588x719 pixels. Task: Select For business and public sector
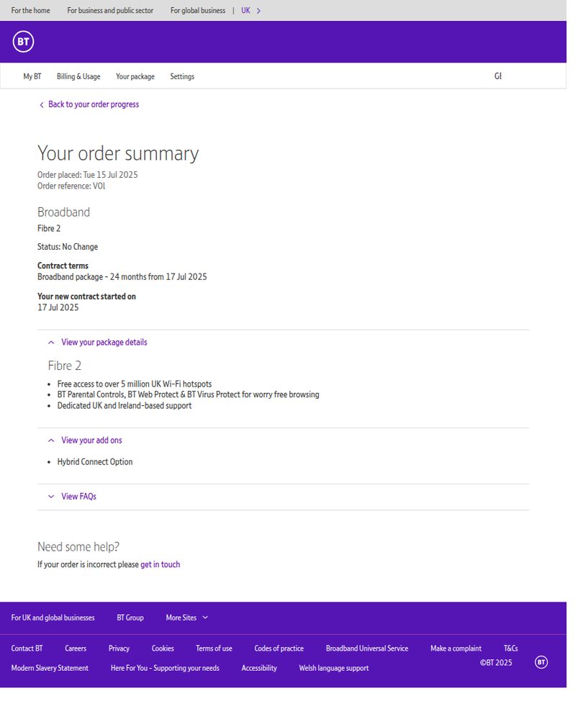110,11
